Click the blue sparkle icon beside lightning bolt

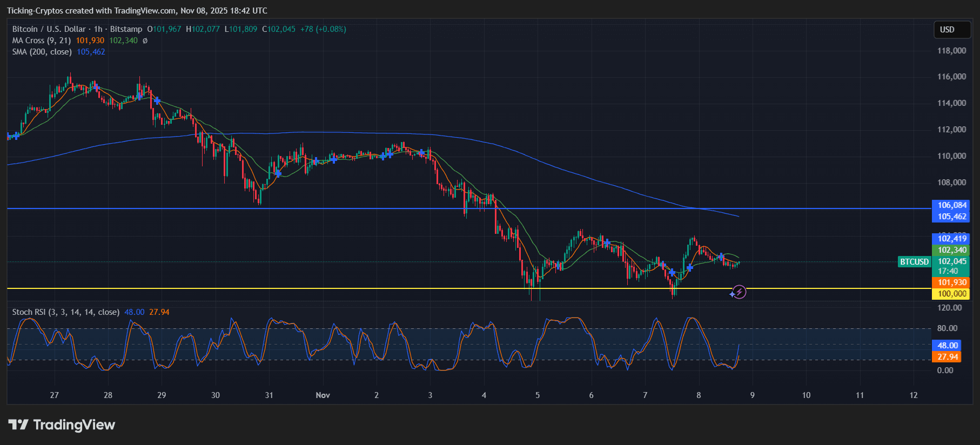coord(732,294)
